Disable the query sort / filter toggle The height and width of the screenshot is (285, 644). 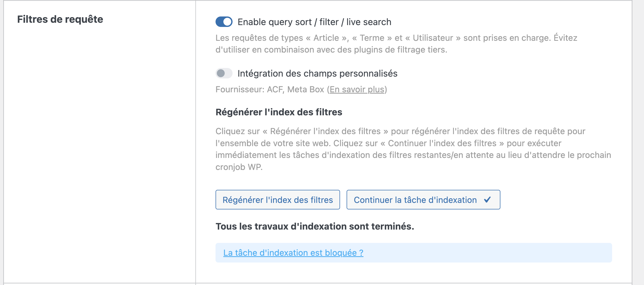point(224,22)
